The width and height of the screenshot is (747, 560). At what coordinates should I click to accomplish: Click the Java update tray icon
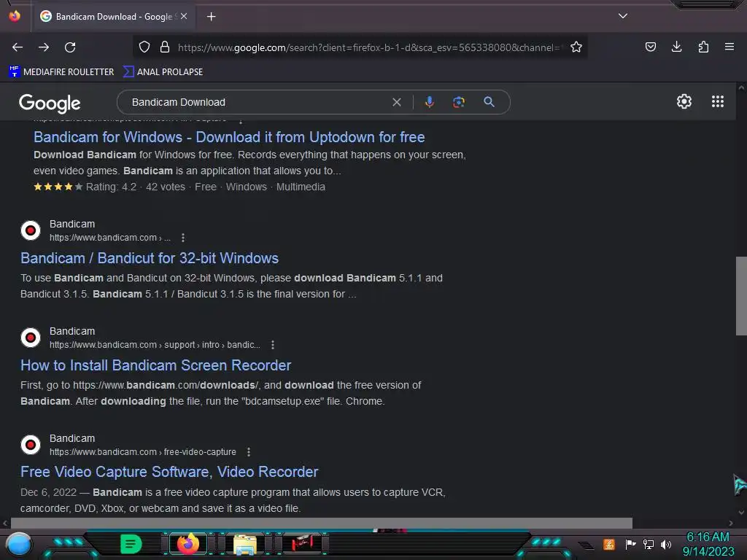click(609, 544)
